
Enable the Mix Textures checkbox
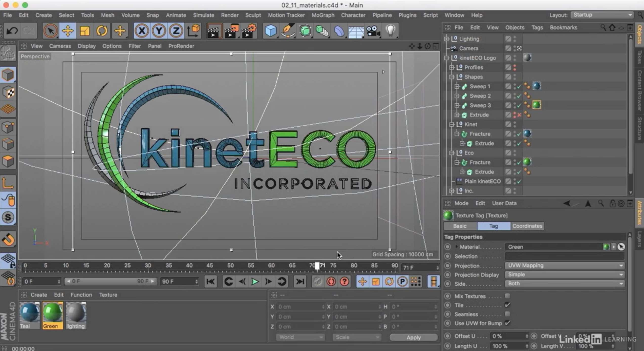507,296
